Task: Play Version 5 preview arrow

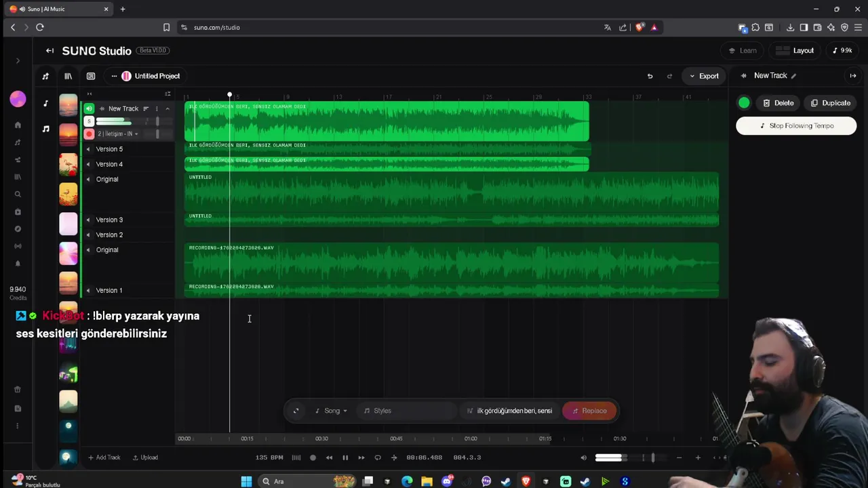Action: pyautogui.click(x=87, y=149)
